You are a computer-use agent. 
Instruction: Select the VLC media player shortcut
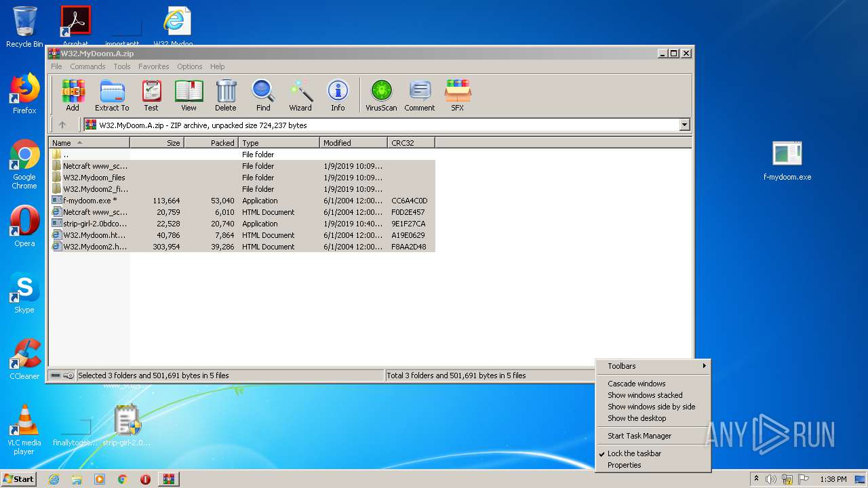coord(24,430)
